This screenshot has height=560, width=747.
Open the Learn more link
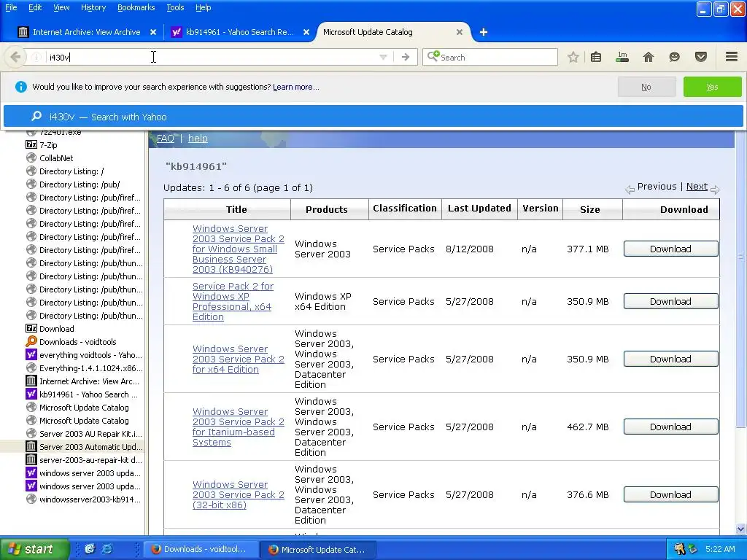[296, 87]
